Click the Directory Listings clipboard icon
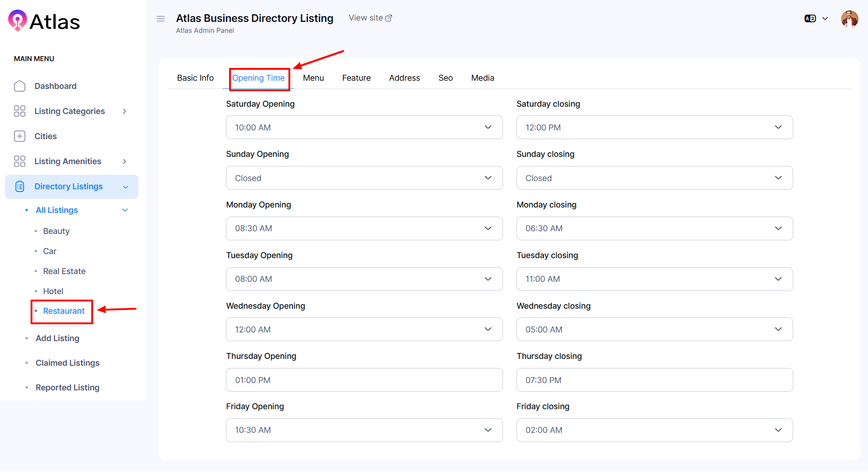868x472 pixels. (x=20, y=187)
